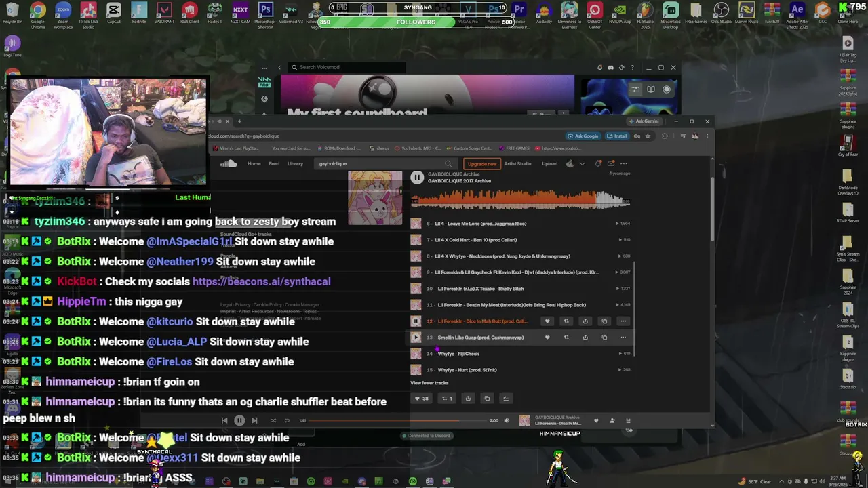
Task: Mute volume in SoundCloud player bar
Action: [x=507, y=420]
